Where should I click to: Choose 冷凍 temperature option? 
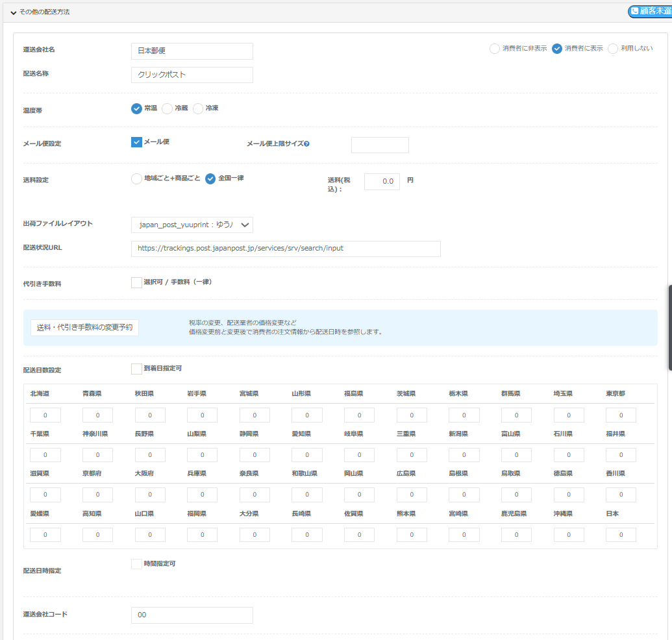[198, 108]
